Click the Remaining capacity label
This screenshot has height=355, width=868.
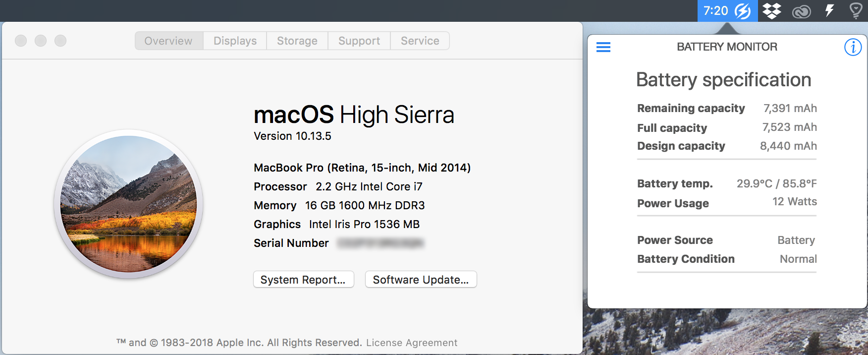click(x=691, y=108)
